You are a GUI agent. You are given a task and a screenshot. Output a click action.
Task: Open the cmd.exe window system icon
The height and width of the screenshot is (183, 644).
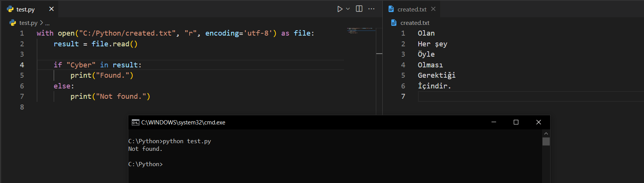(135, 122)
